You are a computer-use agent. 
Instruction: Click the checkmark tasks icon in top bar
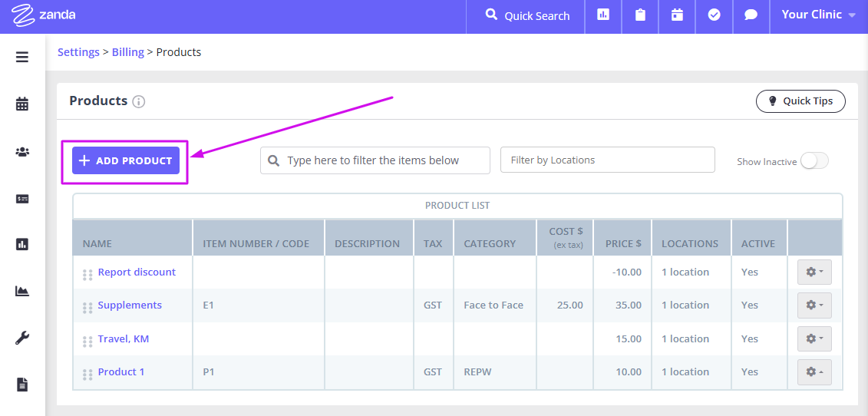(714, 15)
